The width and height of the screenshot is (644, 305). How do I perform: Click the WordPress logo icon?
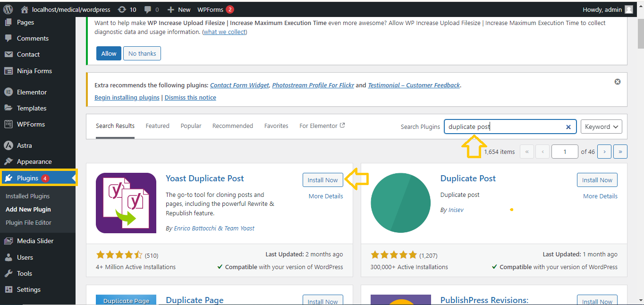click(8, 9)
